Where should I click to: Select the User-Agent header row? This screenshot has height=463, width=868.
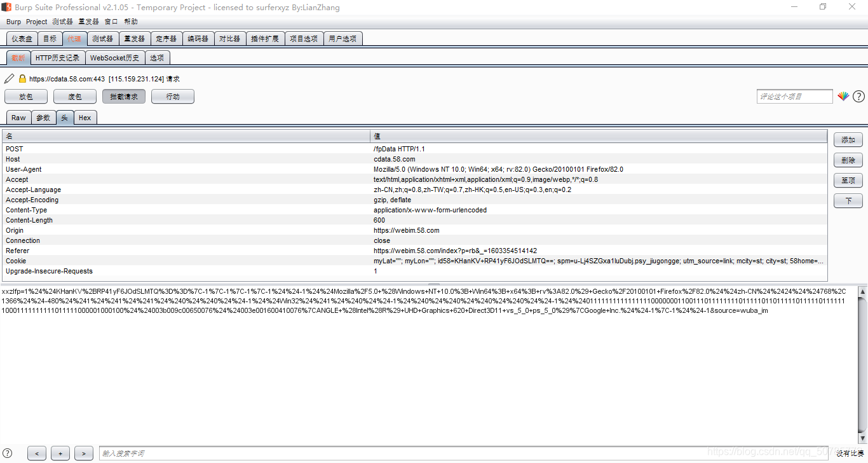click(415, 169)
